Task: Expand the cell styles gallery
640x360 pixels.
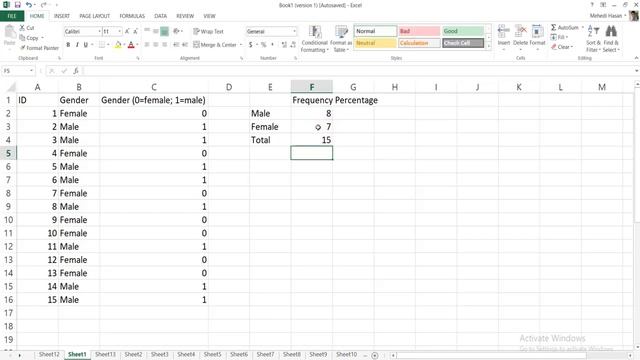Action: pyautogui.click(x=489, y=46)
